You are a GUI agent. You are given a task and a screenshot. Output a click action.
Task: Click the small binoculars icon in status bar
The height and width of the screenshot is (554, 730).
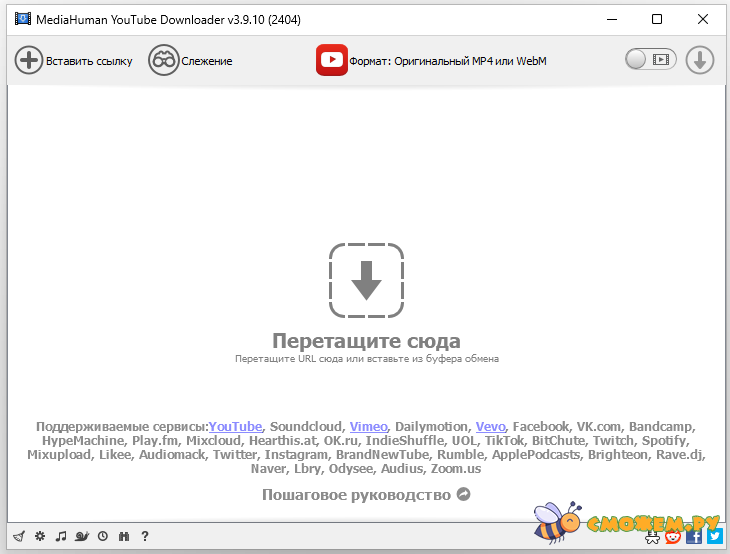124,536
